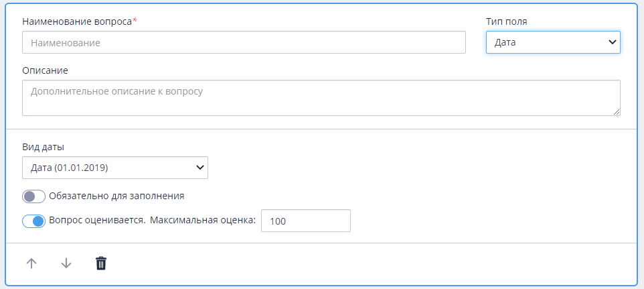Screen dimensions: 644x289
Task: Click the resize grip of the Описание textarea
Action: coord(617,112)
